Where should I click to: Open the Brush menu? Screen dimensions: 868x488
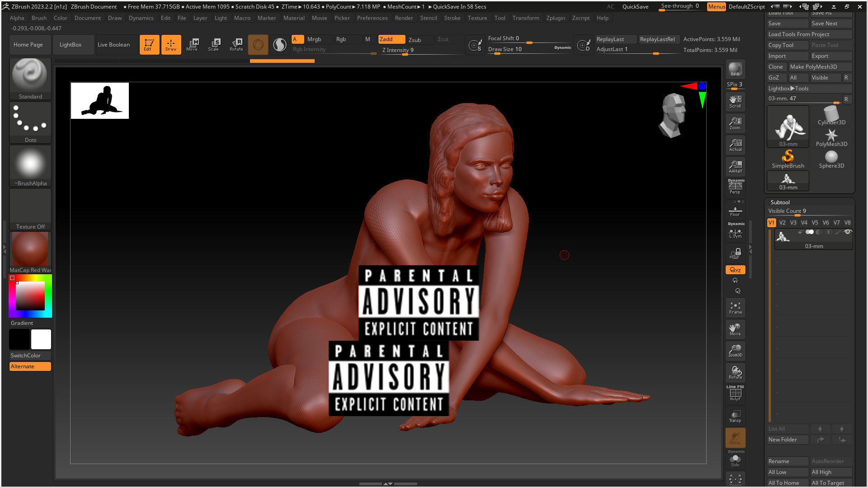click(39, 18)
